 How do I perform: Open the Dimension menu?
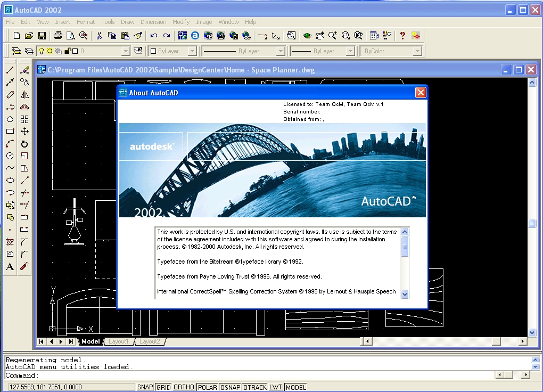153,22
